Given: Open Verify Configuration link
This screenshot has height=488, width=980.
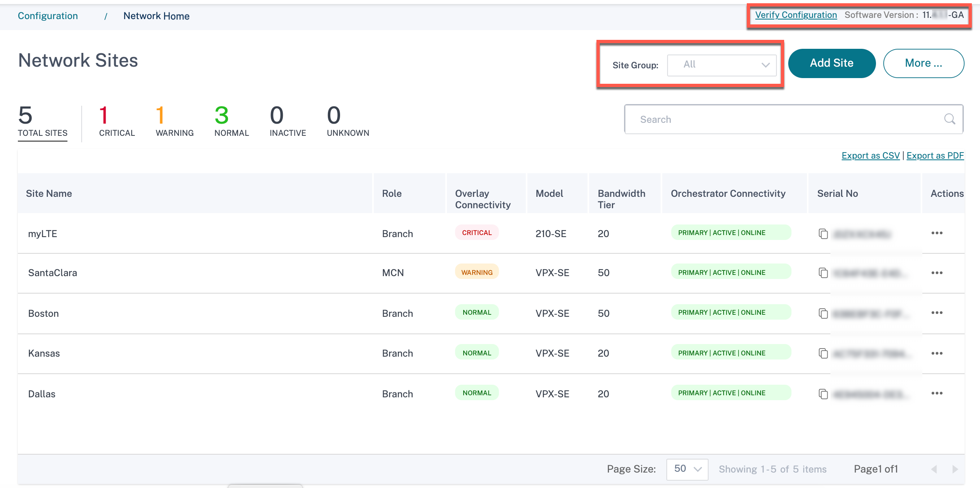Looking at the screenshot, I should [796, 15].
